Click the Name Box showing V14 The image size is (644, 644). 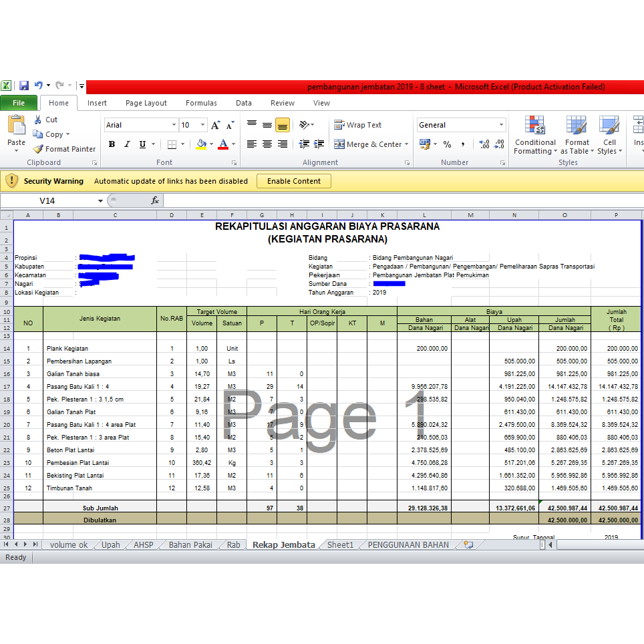pyautogui.click(x=52, y=200)
